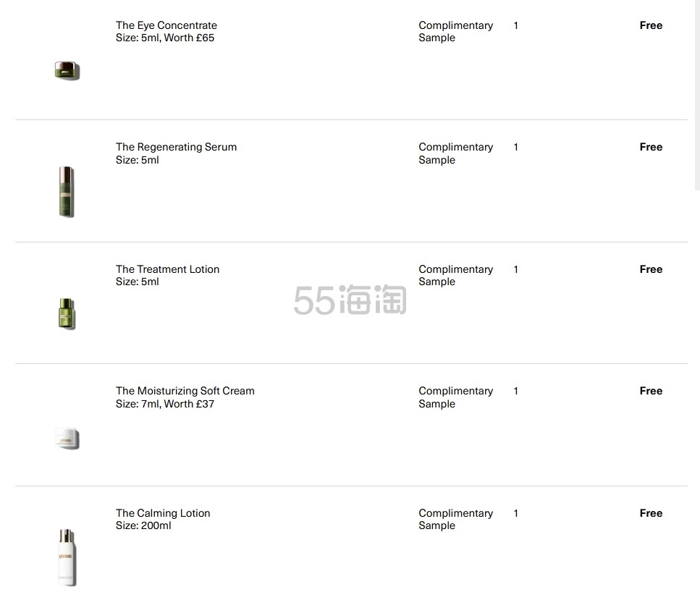The image size is (700, 600).
Task: Click Free price of Moisturizing Soft Cream
Action: click(x=651, y=391)
